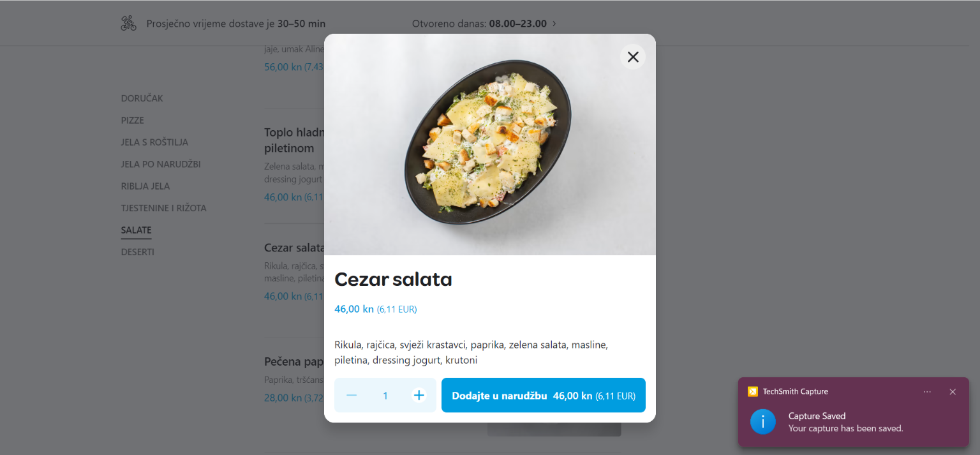
Task: Open TJESTENINE I RIŽOTA category
Action: click(164, 208)
